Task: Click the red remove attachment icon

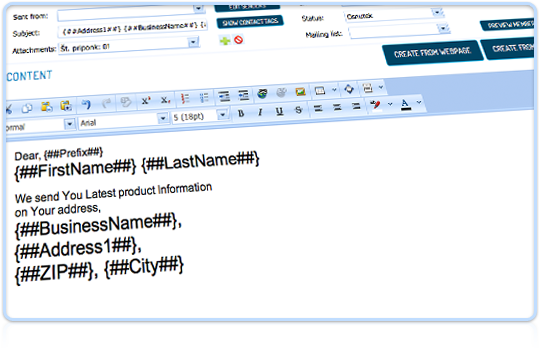Action: pos(238,40)
